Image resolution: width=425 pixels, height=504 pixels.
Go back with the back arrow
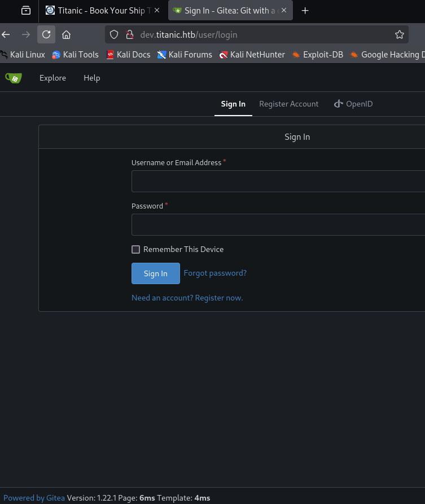click(6, 34)
